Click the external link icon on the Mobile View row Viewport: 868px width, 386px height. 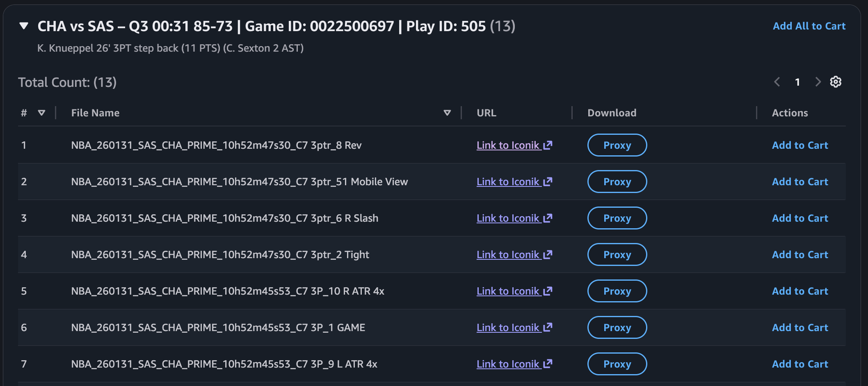[548, 181]
